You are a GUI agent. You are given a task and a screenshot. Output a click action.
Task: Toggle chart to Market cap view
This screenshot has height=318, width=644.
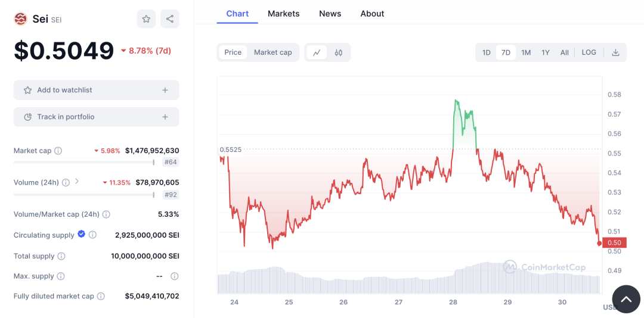273,52
